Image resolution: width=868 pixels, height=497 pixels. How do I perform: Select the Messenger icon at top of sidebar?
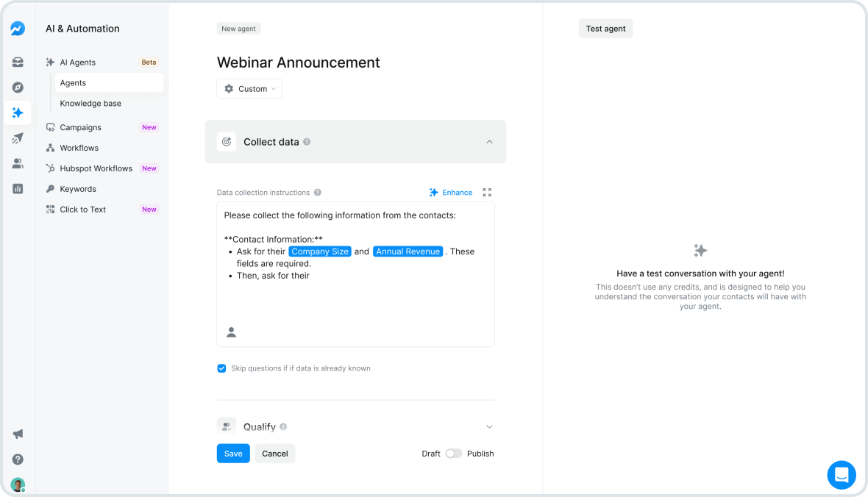pyautogui.click(x=17, y=28)
